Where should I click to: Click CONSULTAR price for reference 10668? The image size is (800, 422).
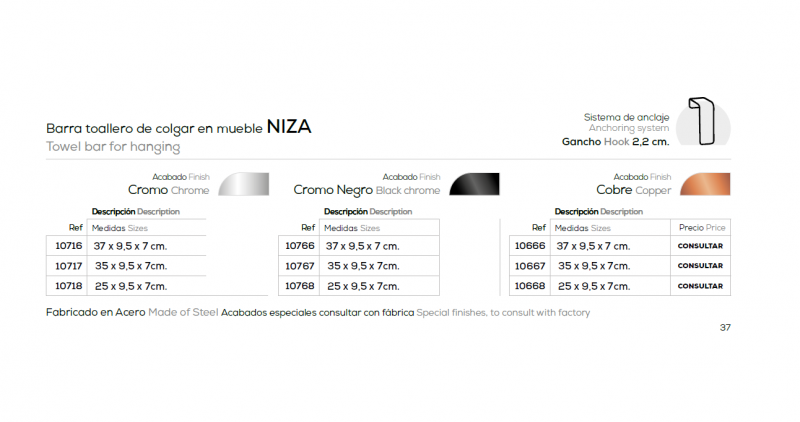700,286
